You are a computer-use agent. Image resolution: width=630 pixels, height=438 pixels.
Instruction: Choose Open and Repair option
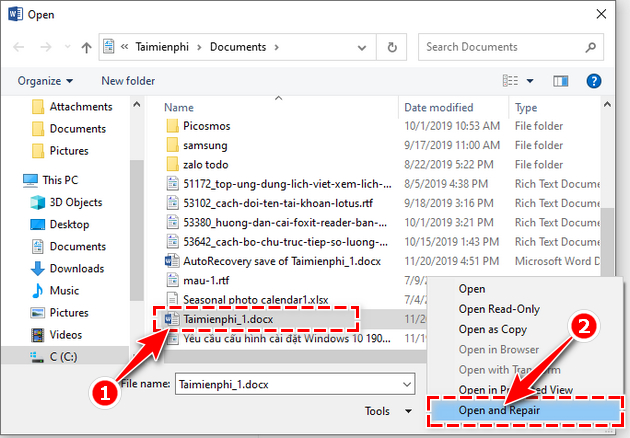[x=525, y=410]
